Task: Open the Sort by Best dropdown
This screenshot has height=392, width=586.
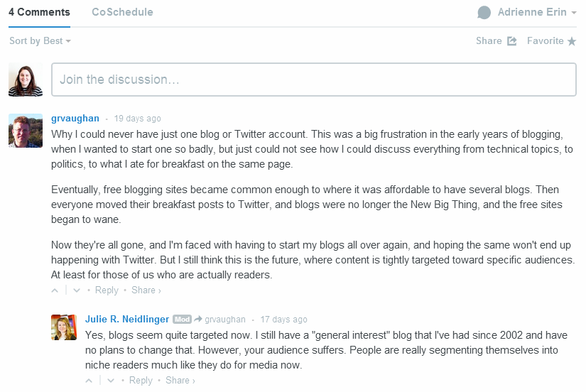Action: (x=40, y=41)
